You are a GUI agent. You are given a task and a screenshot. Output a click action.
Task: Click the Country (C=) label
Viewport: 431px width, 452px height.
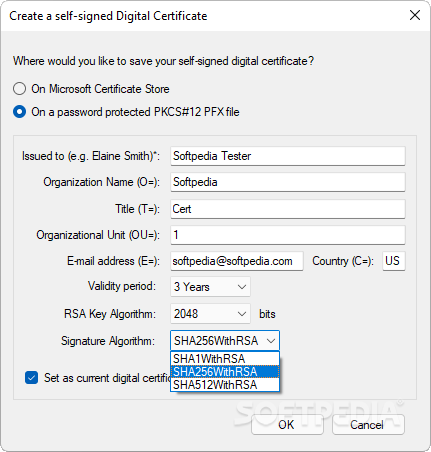coord(343,261)
